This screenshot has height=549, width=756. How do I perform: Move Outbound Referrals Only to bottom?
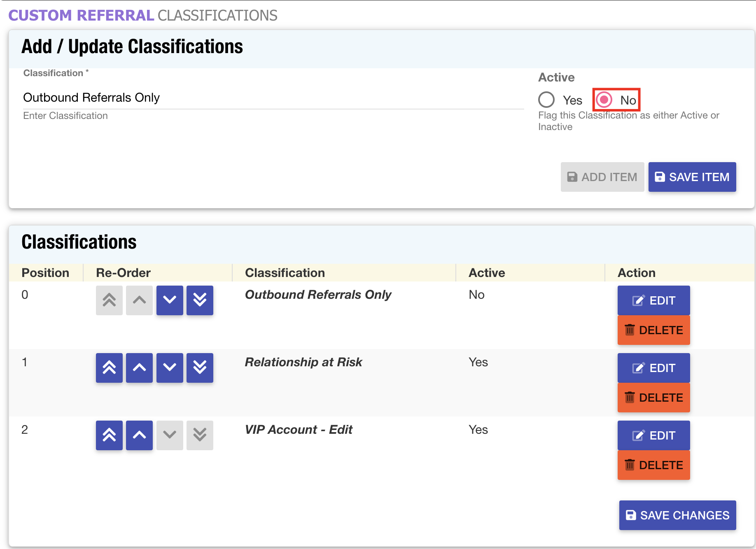click(x=200, y=300)
